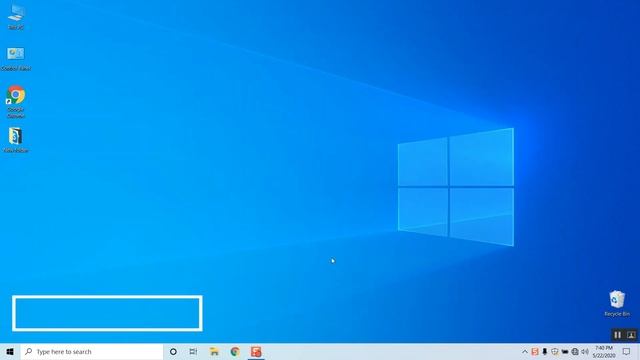
Task: Click the Cortana circle on the taskbar
Action: [x=173, y=351]
